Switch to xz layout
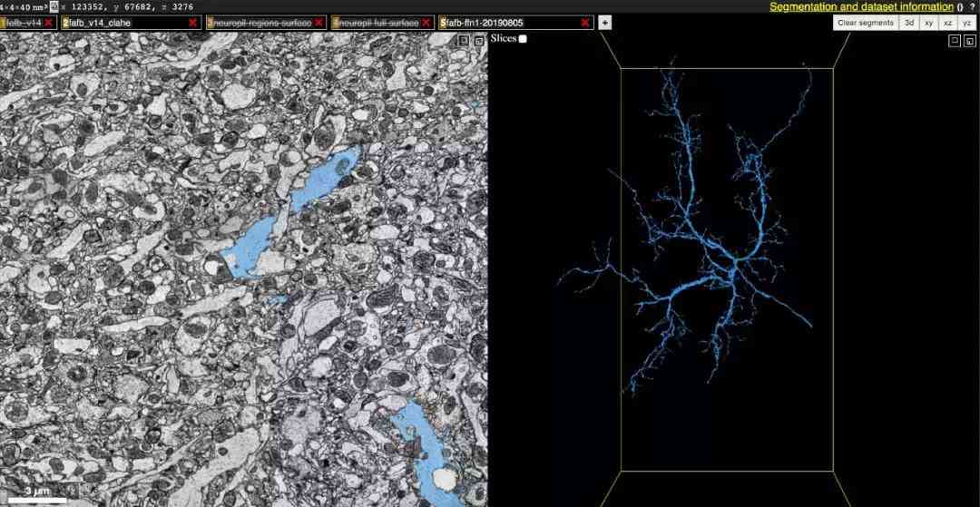 pos(947,23)
